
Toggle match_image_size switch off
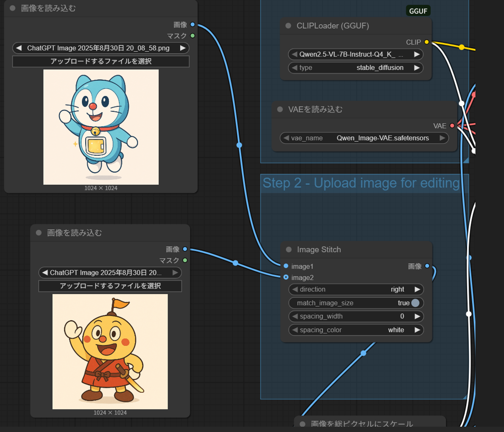click(x=415, y=303)
